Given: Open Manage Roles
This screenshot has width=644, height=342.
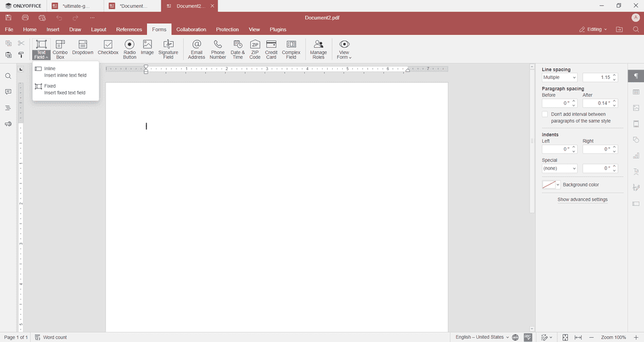Looking at the screenshot, I should [x=318, y=49].
